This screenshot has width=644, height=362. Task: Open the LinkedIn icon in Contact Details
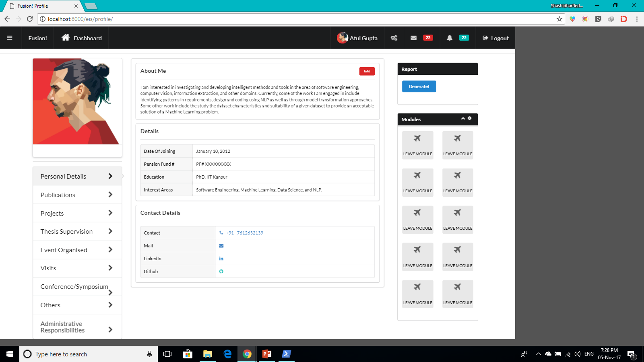click(221, 259)
